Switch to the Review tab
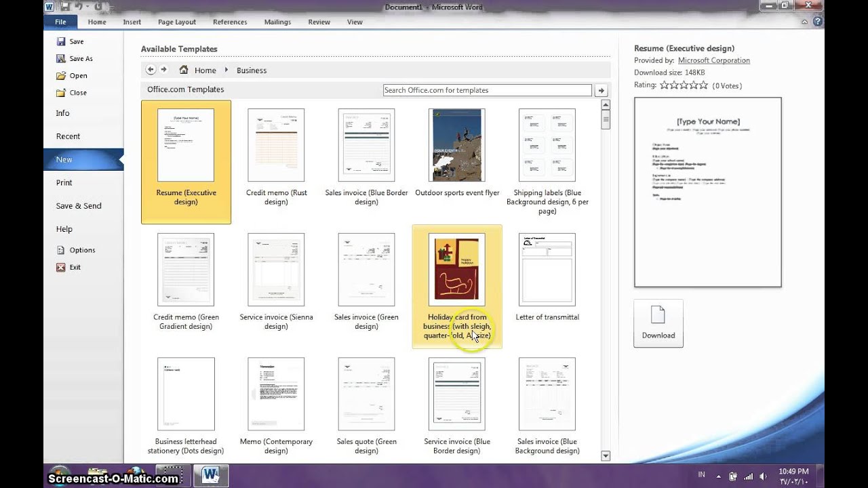Image resolution: width=868 pixels, height=488 pixels. click(319, 22)
